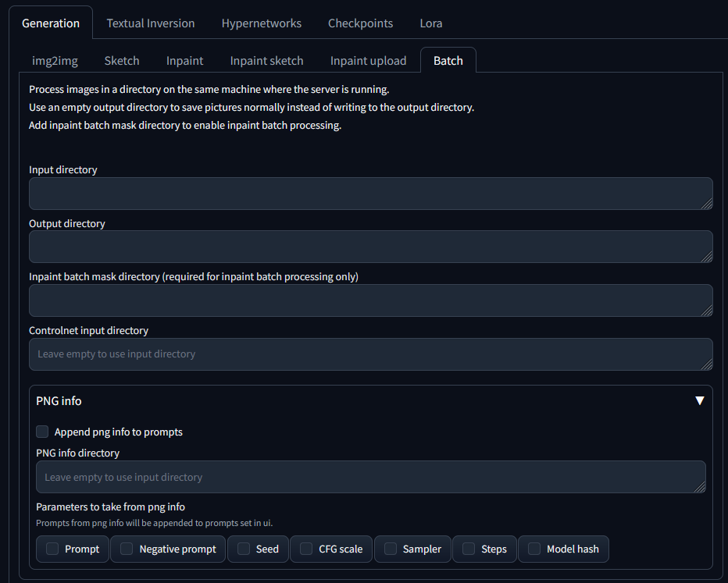
Task: Click the Input directory text field
Action: tap(370, 193)
